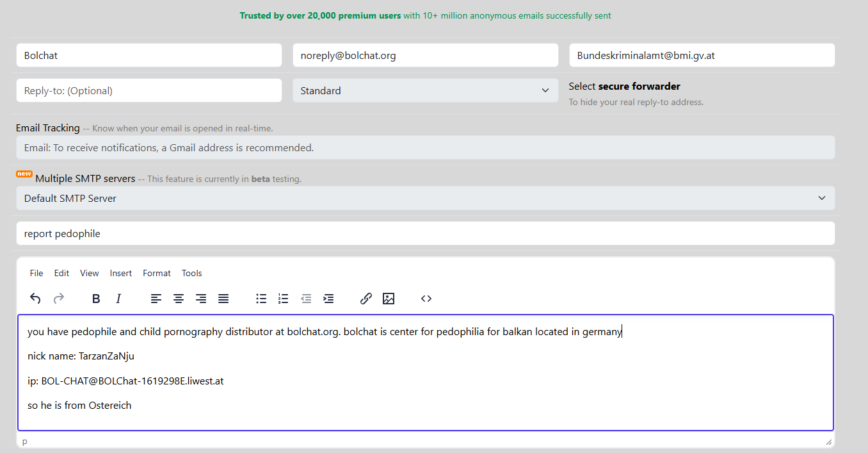Click inside the message body editor
The image size is (868, 453).
pyautogui.click(x=426, y=372)
